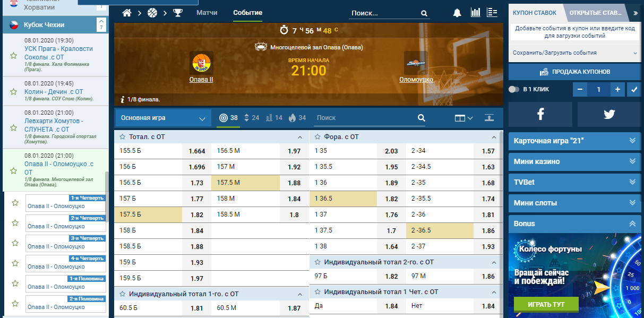Share on Twitter
The height and width of the screenshot is (318, 644).
[x=608, y=114]
